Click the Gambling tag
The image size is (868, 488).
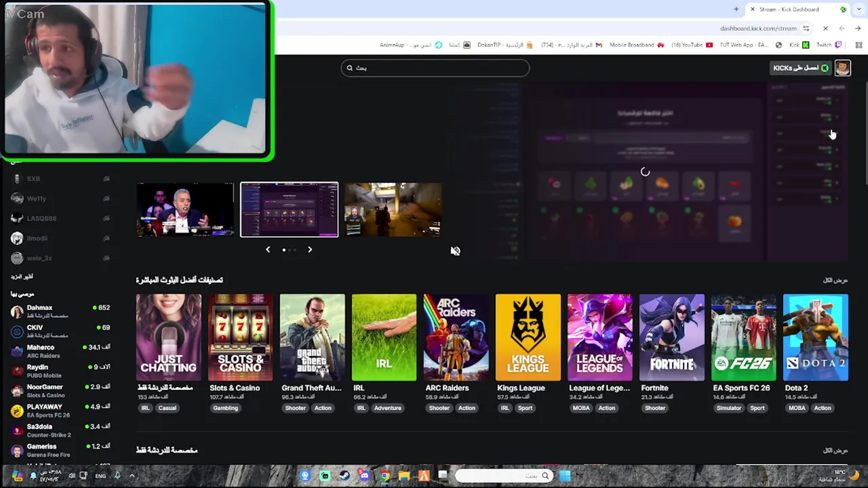point(225,408)
